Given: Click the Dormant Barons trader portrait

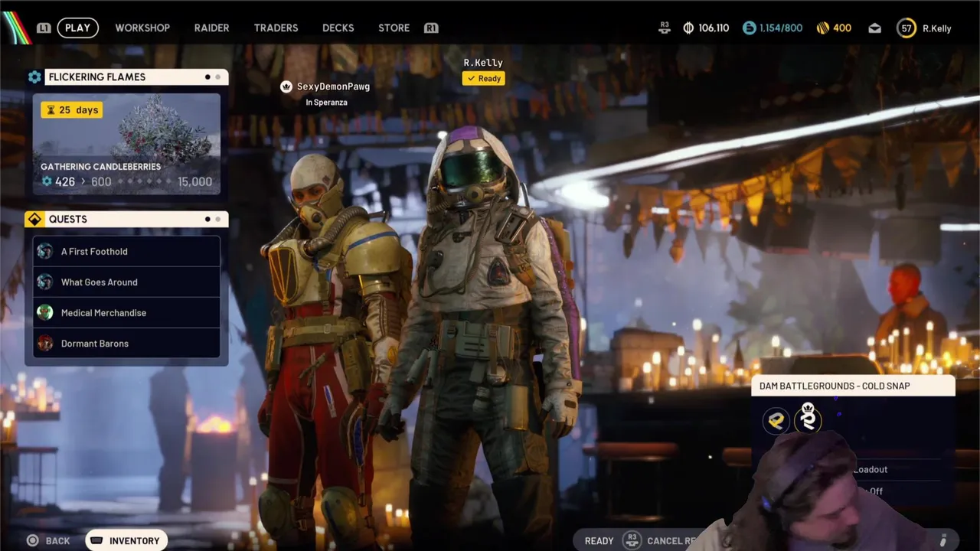Looking at the screenshot, I should coord(45,343).
